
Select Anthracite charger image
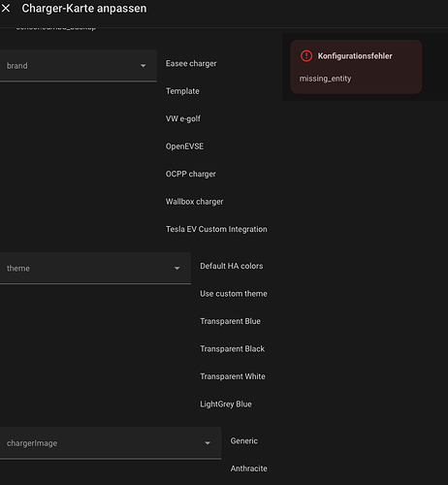point(248,469)
